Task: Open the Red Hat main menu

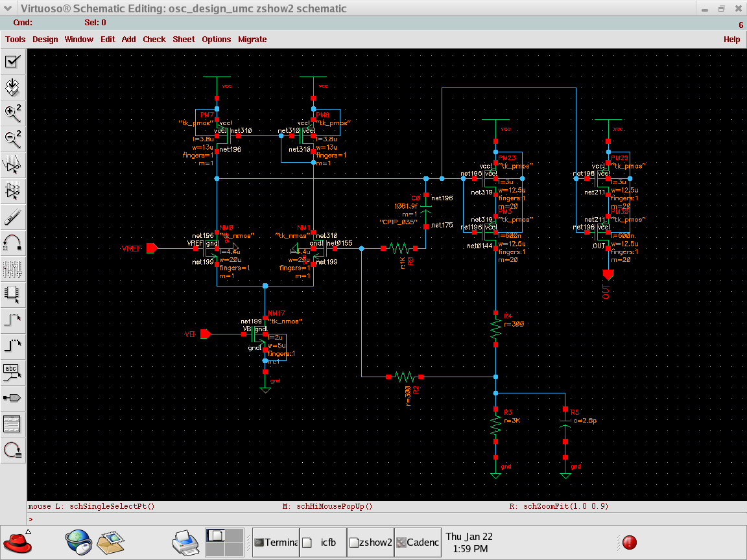Action: pos(18,542)
